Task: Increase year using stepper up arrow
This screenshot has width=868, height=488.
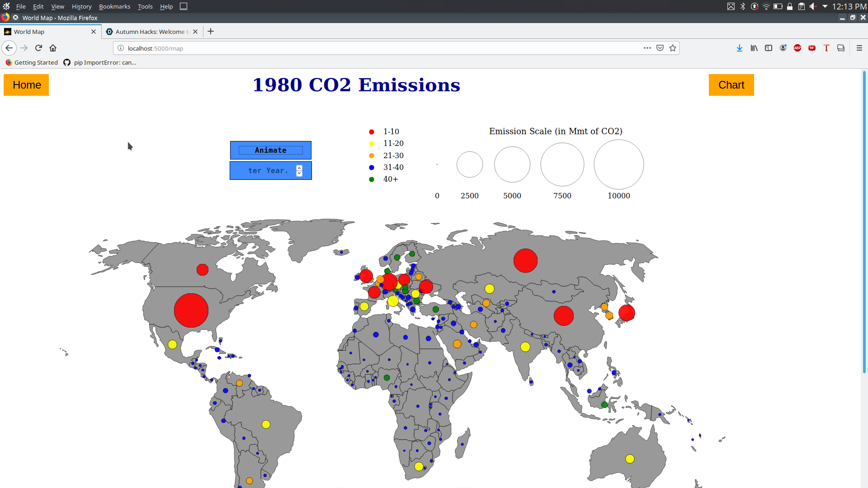Action: (x=299, y=168)
